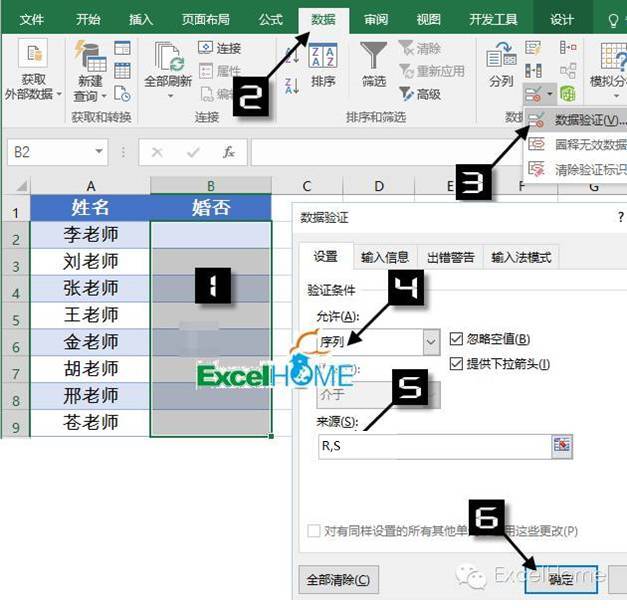Image resolution: width=627 pixels, height=608 pixels.
Task: Switch to the 审阅 tab
Action: tap(376, 19)
